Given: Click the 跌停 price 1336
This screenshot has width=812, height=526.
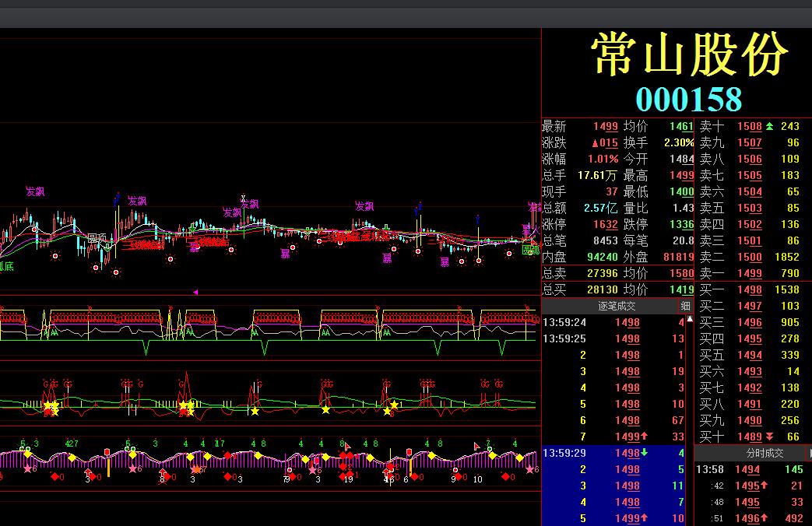Looking at the screenshot, I should (x=681, y=225).
